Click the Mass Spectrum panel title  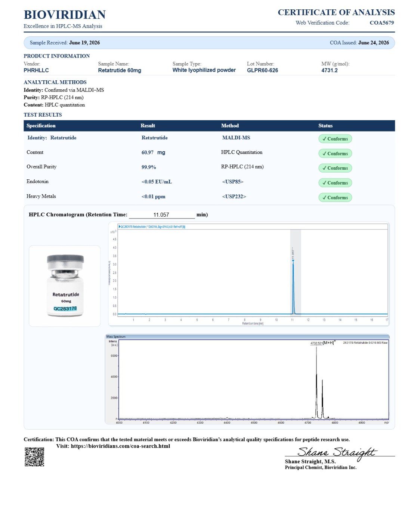(x=116, y=337)
